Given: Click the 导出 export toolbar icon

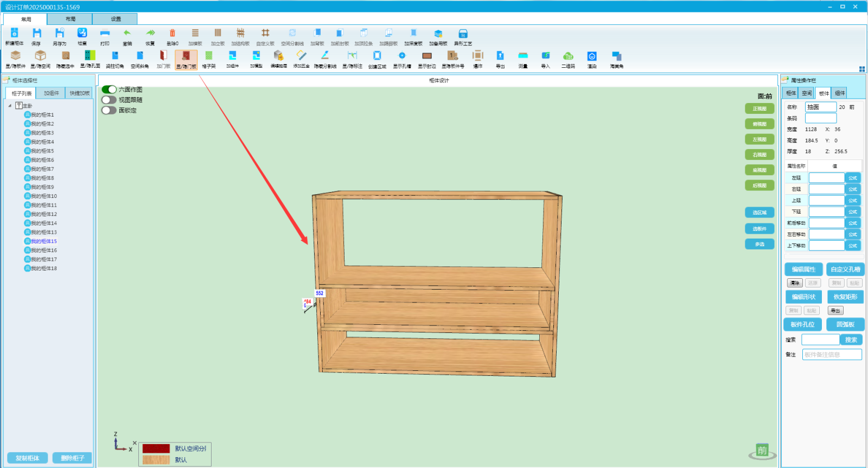Looking at the screenshot, I should pyautogui.click(x=500, y=55).
